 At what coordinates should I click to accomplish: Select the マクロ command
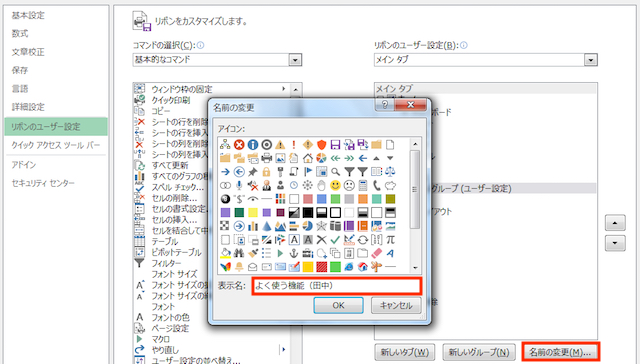(160, 339)
